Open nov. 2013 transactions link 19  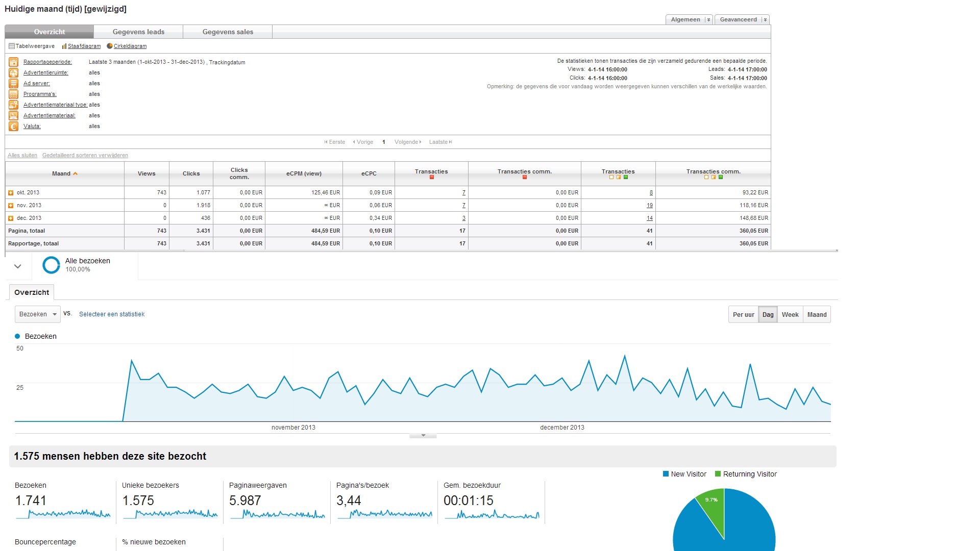(x=650, y=206)
